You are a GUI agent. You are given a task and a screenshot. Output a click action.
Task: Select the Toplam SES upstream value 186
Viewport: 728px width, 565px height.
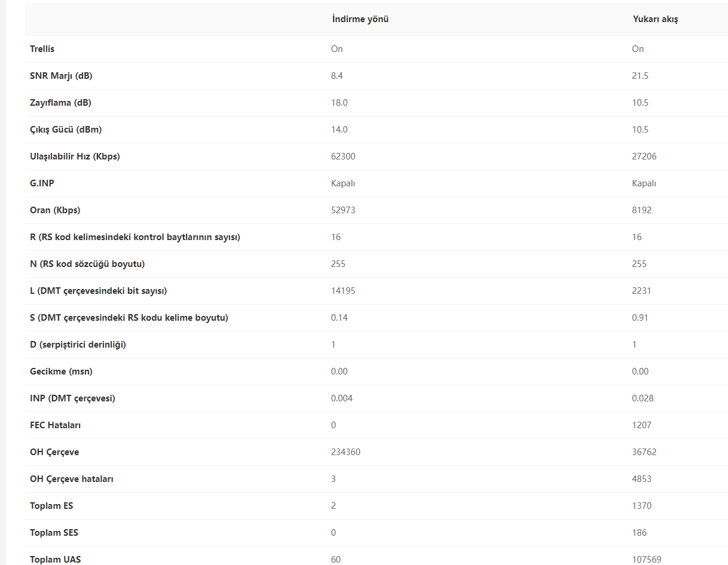(x=640, y=533)
